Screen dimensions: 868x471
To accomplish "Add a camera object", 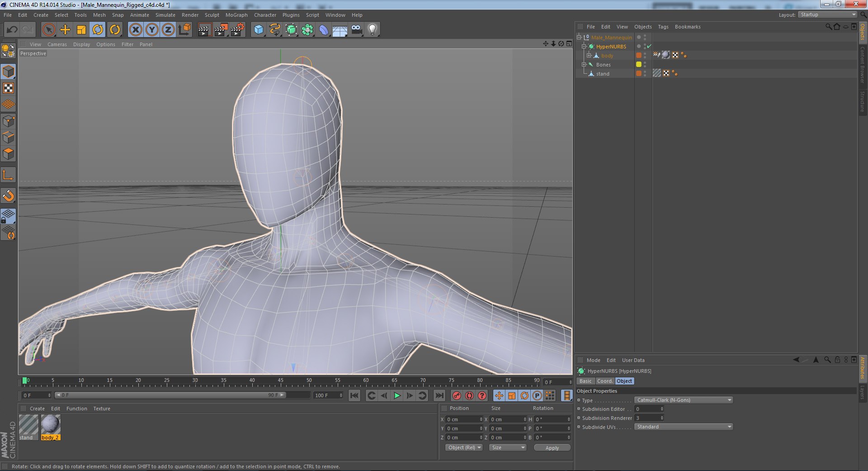I will point(357,30).
